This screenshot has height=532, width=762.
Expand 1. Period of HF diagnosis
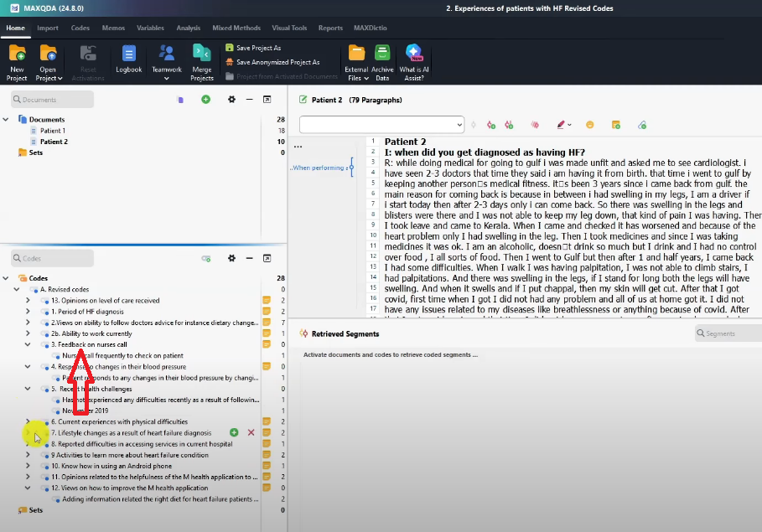pos(28,312)
